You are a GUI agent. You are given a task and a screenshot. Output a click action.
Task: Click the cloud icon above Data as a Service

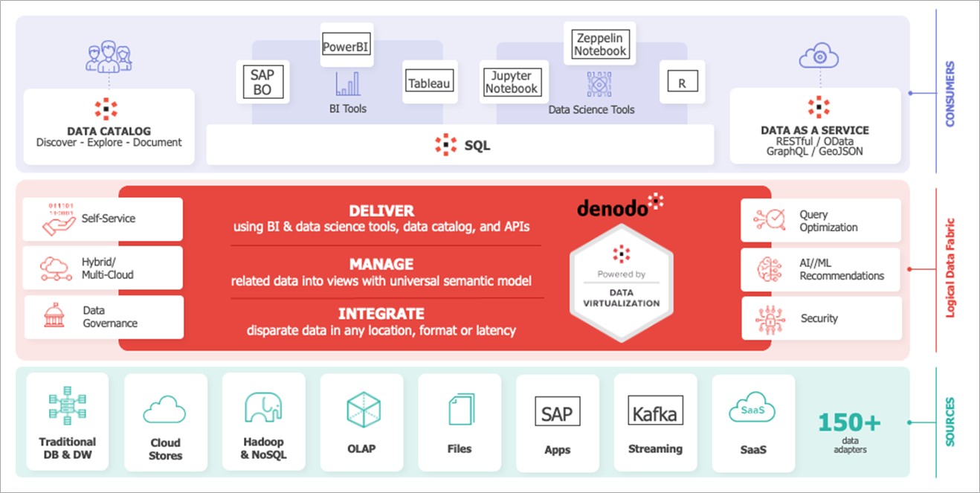[x=819, y=55]
